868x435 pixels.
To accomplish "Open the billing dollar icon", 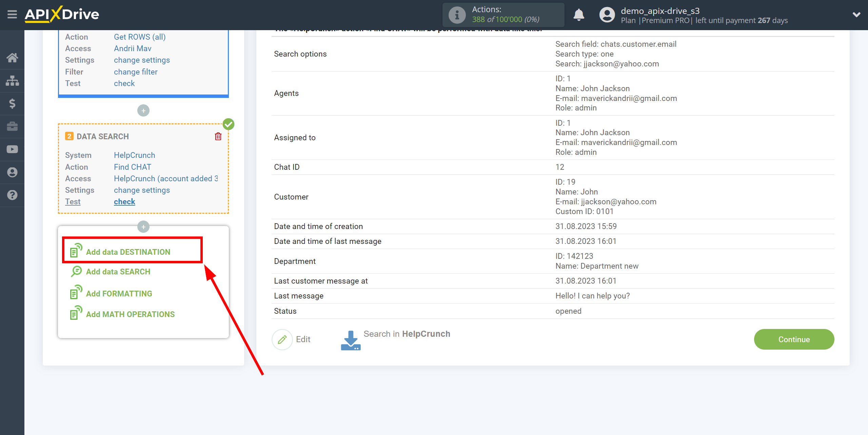I will [x=12, y=103].
